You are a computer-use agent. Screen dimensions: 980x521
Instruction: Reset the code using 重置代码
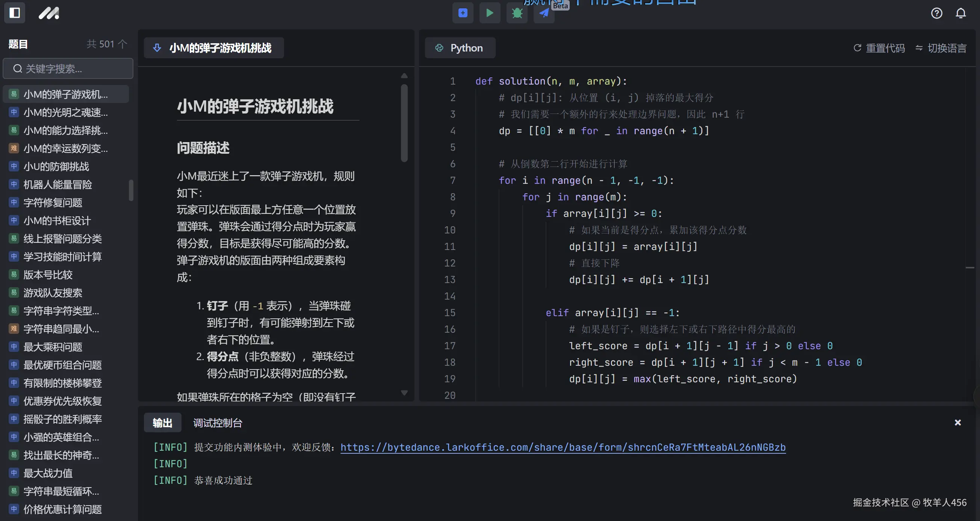click(879, 48)
